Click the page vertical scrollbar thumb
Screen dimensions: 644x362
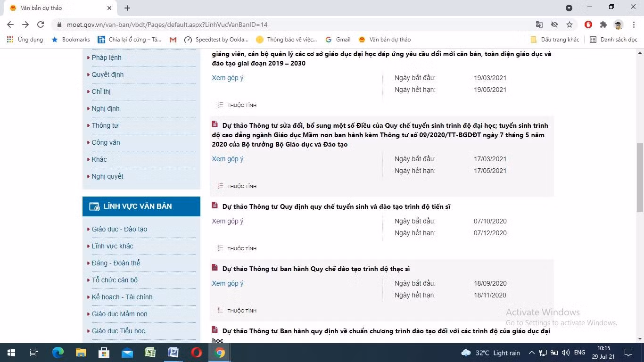coord(640,178)
